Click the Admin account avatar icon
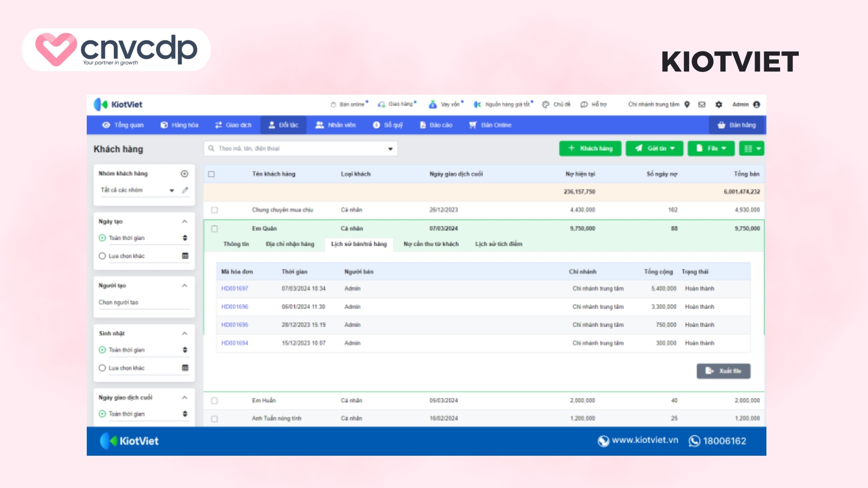 tap(756, 105)
